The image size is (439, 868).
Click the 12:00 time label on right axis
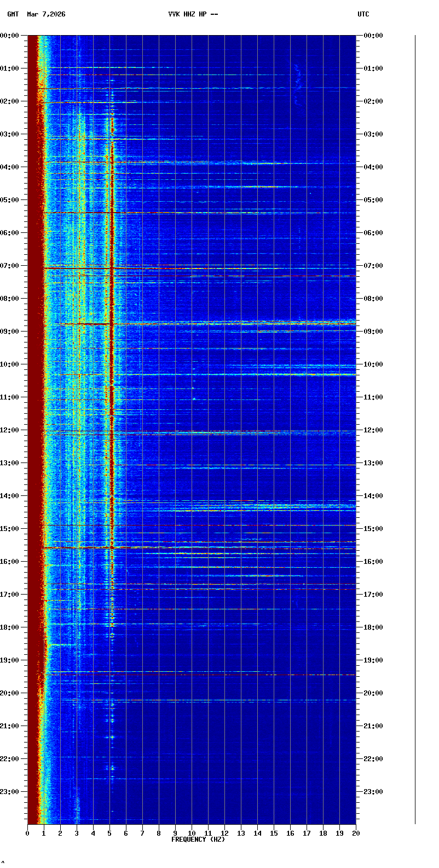[373, 430]
